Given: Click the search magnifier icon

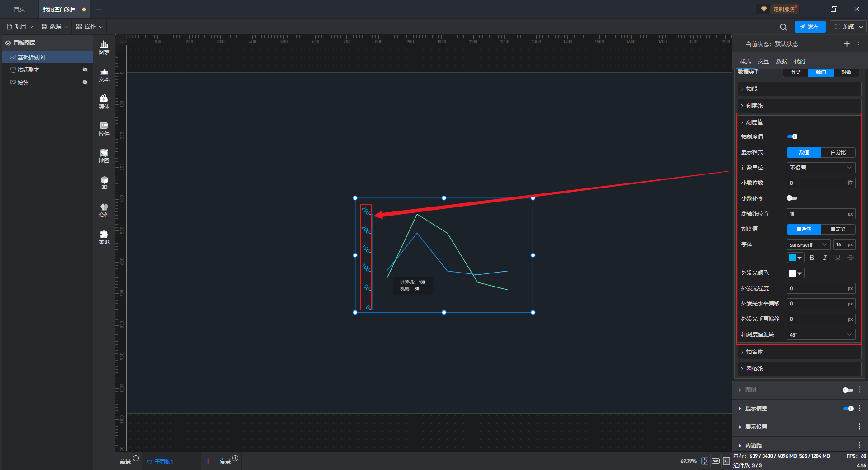Looking at the screenshot, I should tap(783, 27).
